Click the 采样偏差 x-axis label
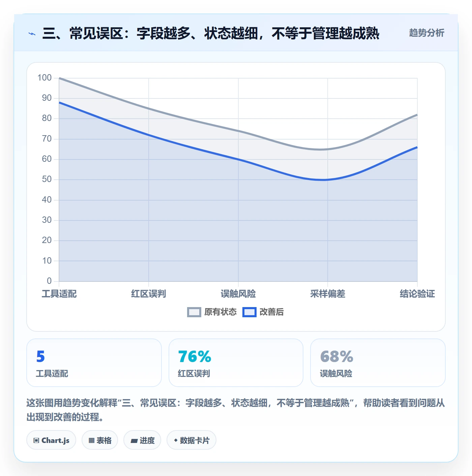 (328, 294)
